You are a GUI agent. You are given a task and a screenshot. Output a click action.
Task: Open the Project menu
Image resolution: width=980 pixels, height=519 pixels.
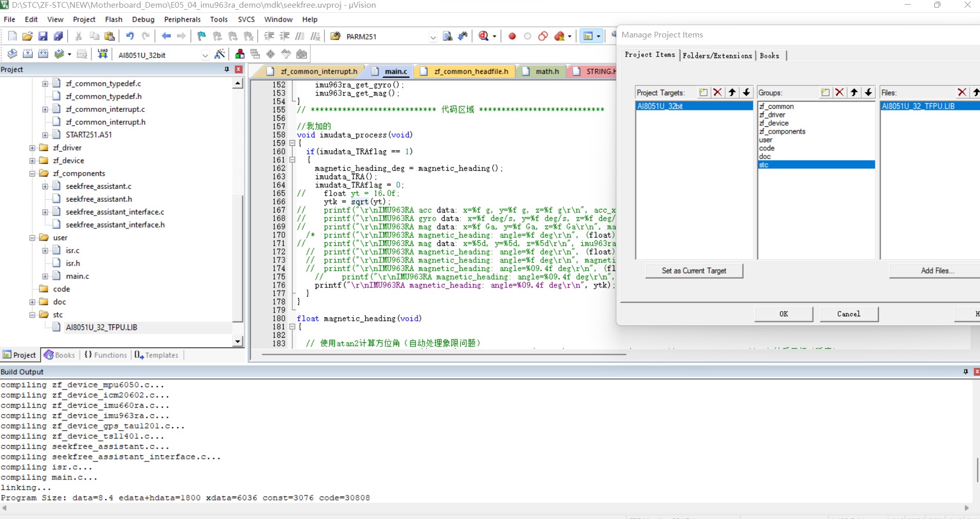(84, 20)
